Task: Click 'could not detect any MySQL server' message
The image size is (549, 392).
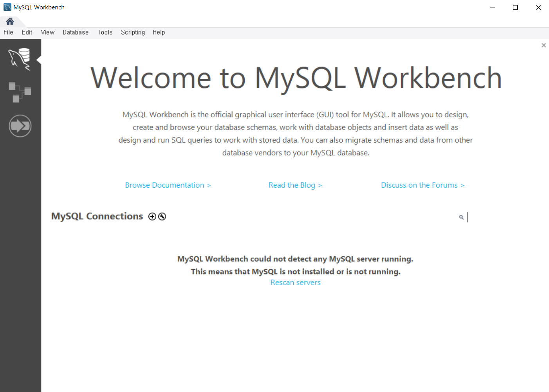Action: (x=295, y=259)
